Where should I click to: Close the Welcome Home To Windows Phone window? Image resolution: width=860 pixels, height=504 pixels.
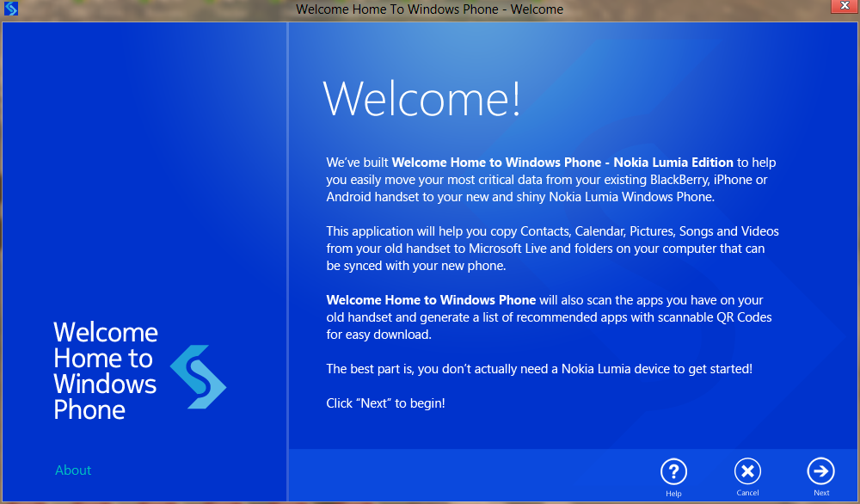coord(845,6)
